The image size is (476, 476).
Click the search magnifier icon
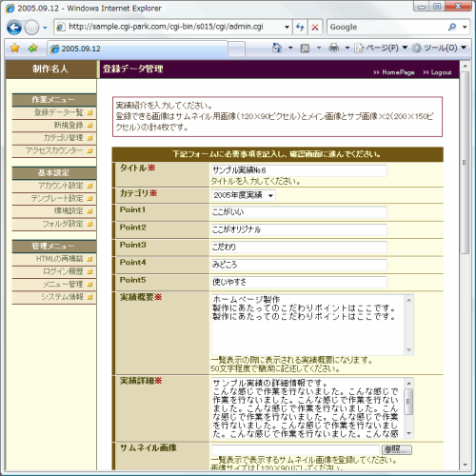[x=452, y=27]
